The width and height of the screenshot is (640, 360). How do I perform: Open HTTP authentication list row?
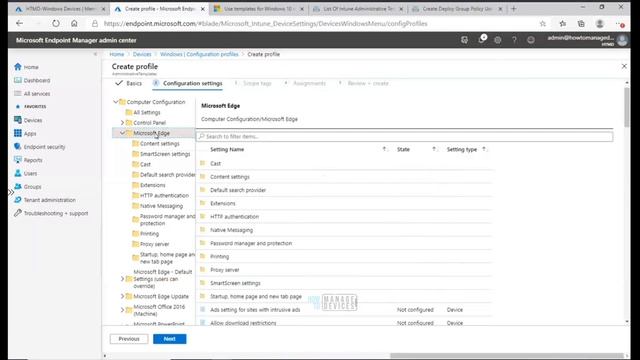tap(345, 216)
